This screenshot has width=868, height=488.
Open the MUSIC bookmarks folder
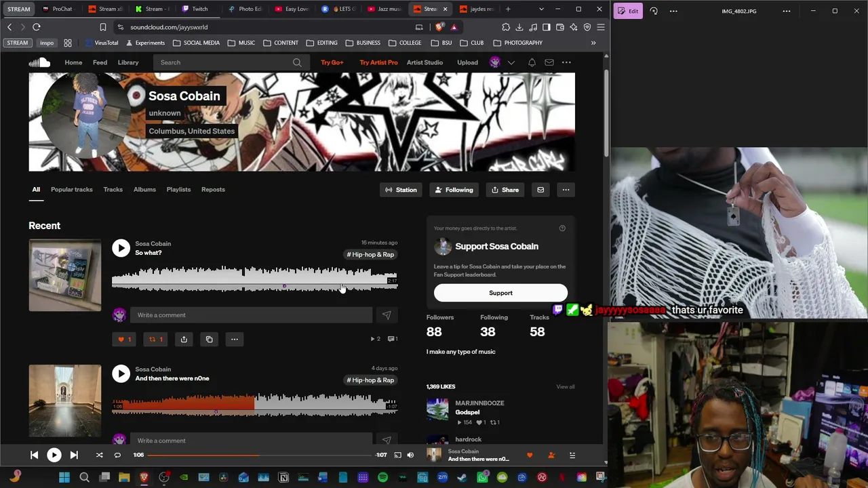tap(241, 43)
